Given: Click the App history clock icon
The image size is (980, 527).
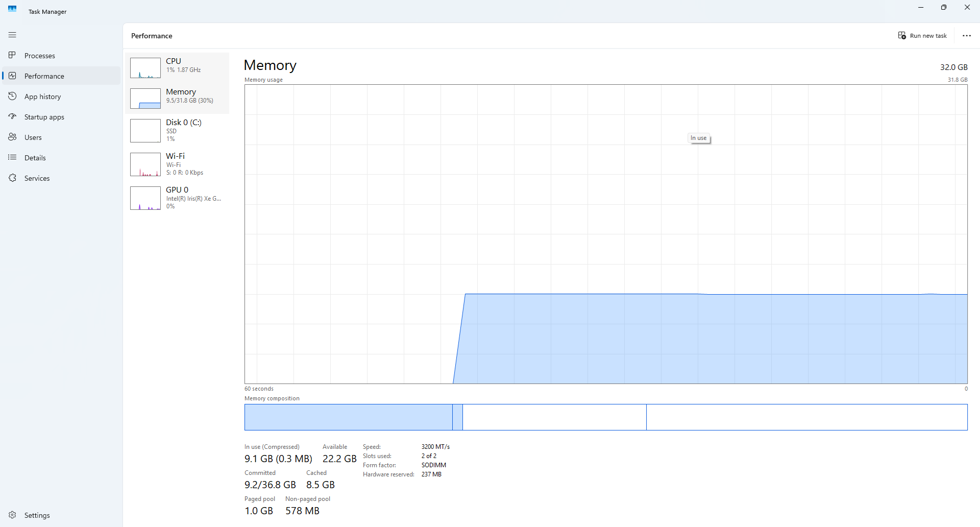Looking at the screenshot, I should [12, 96].
